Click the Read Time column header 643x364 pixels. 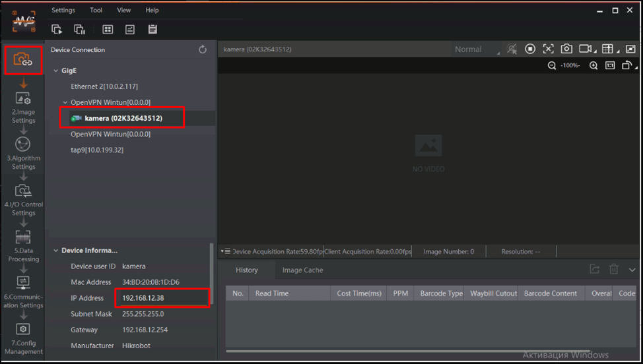290,293
